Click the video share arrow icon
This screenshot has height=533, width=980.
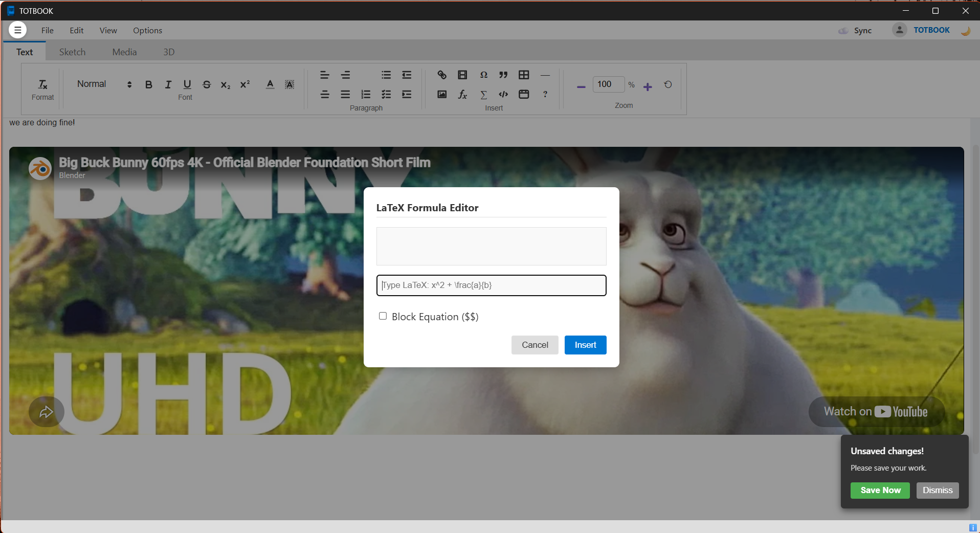pyautogui.click(x=47, y=412)
